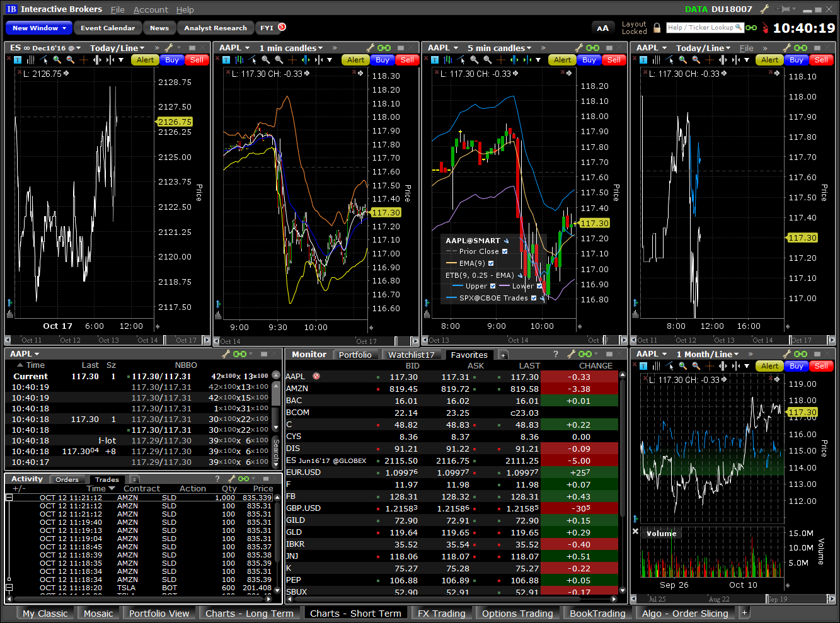Viewport: 840px width, 623px height.
Task: Select trendline cursor tool in AAPL 1 min chart
Action: pos(252,60)
